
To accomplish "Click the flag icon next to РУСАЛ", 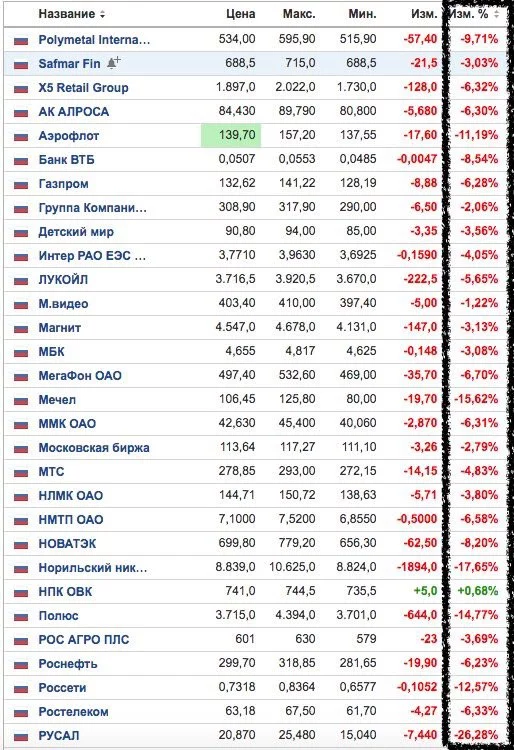I will click(21, 737).
